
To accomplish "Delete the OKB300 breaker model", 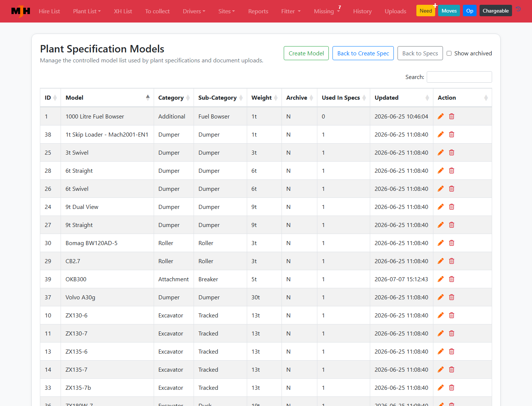I will [451, 279].
